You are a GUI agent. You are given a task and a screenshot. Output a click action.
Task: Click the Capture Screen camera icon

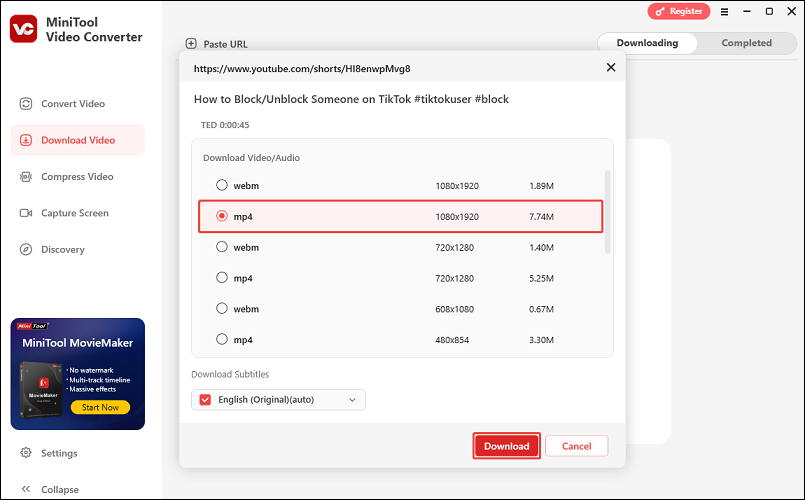[x=26, y=213]
